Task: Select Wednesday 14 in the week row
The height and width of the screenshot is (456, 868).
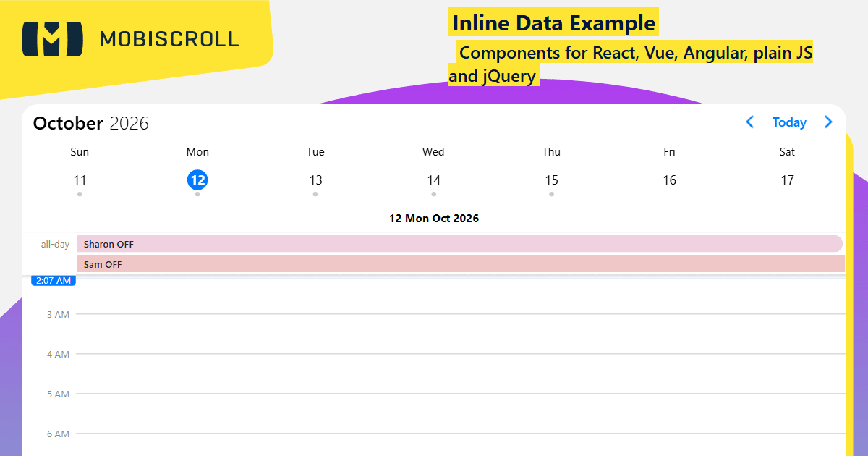Action: [x=433, y=180]
